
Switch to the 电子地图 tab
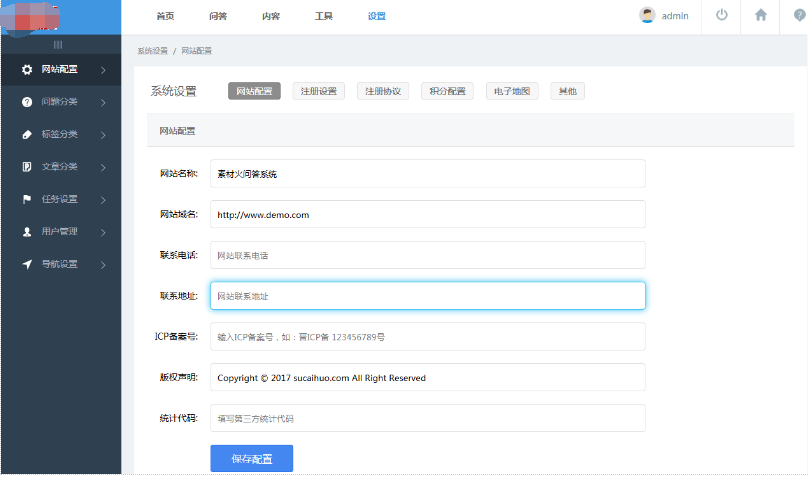(x=512, y=91)
